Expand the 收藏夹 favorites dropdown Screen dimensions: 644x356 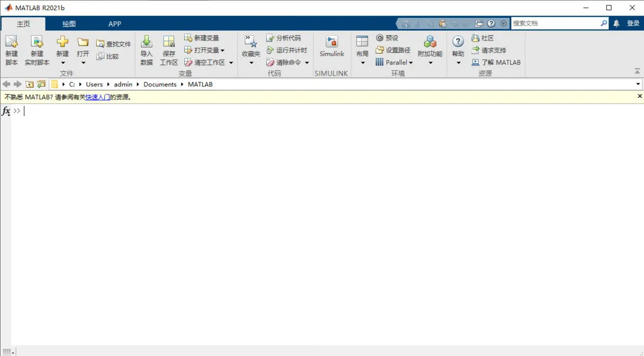click(251, 63)
